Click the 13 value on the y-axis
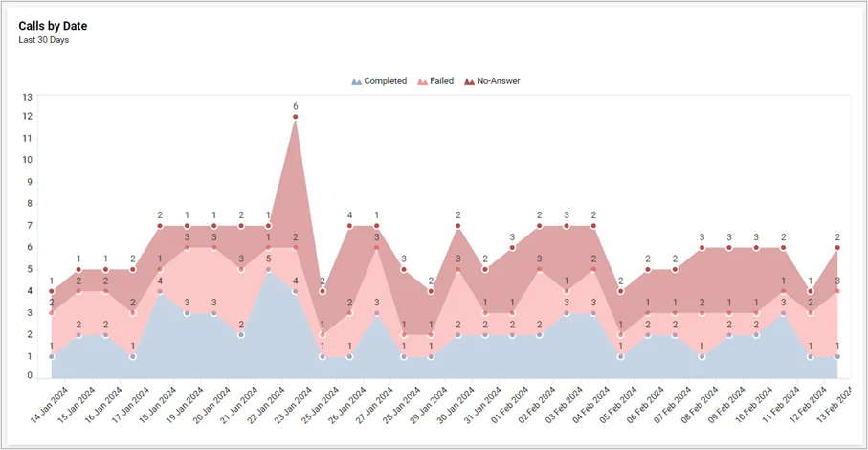 click(x=27, y=97)
